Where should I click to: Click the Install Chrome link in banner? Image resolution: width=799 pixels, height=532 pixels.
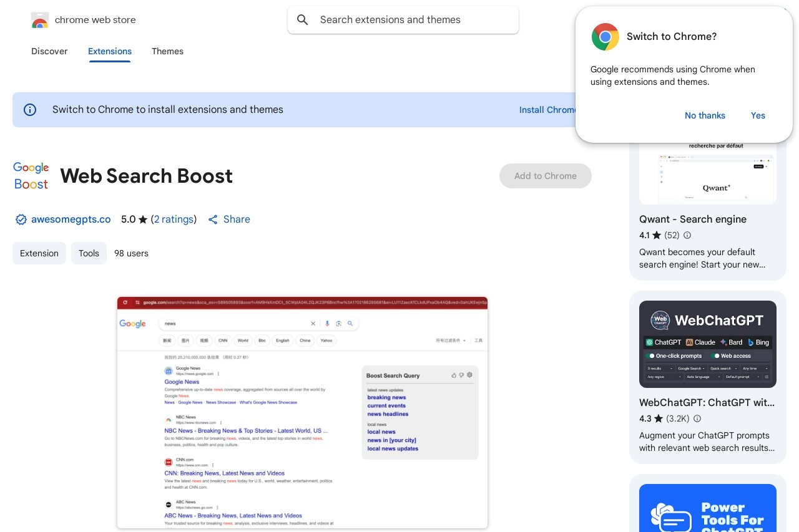coord(547,110)
